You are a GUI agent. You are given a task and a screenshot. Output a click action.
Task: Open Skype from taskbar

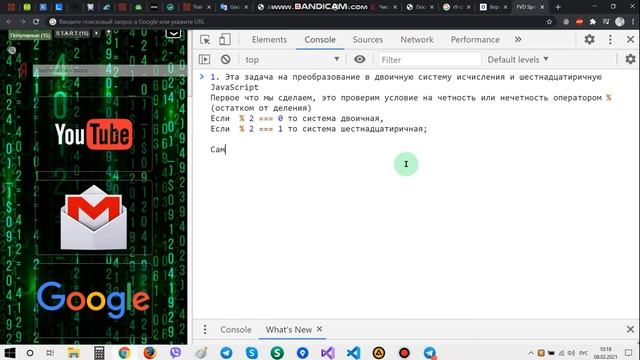point(252,353)
